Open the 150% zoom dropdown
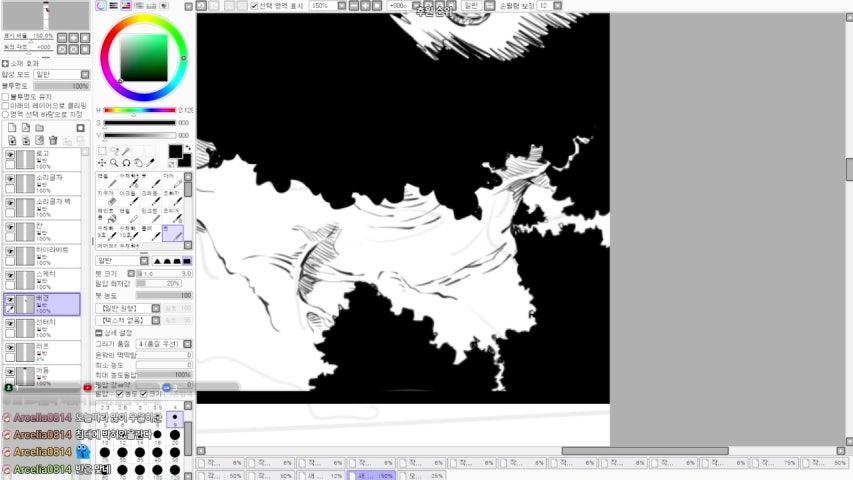The width and height of the screenshot is (853, 480). point(342,5)
